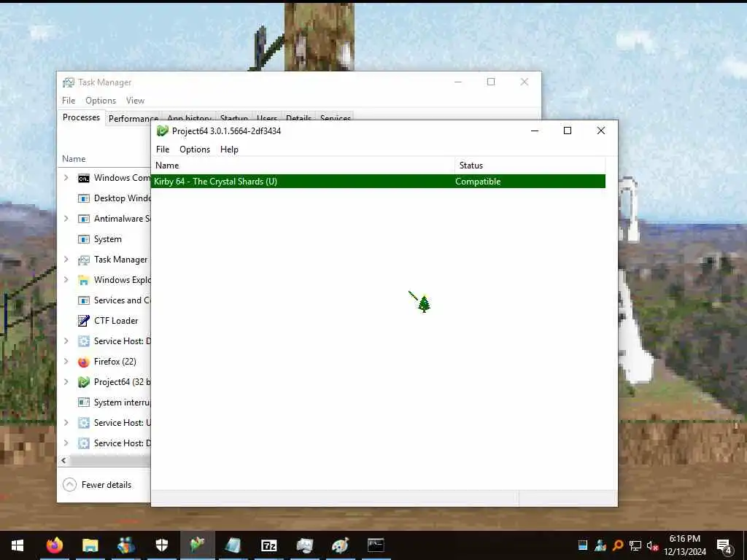
Task: Click the Compatible status cell
Action: (x=478, y=182)
